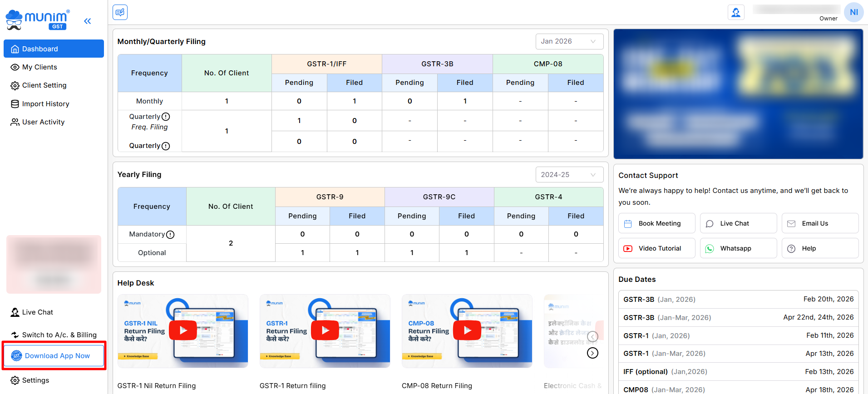Open the support agent icon in header
868x394 pixels.
point(735,12)
